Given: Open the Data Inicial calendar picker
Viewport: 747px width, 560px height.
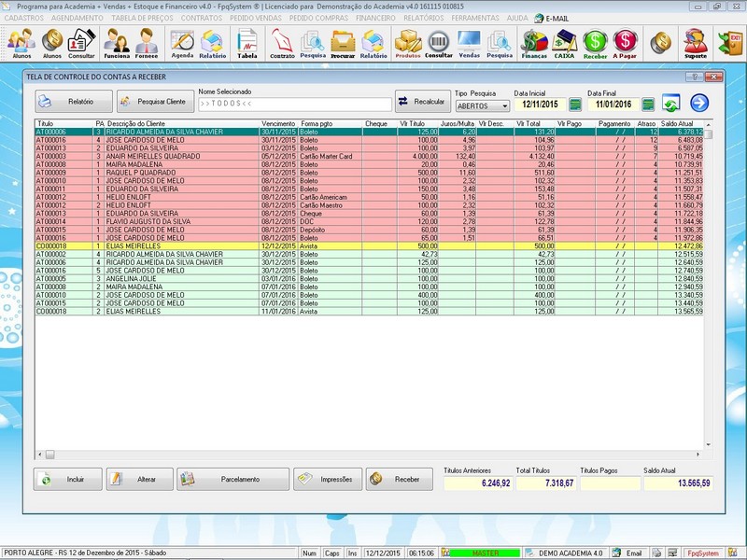Looking at the screenshot, I should 575,105.
